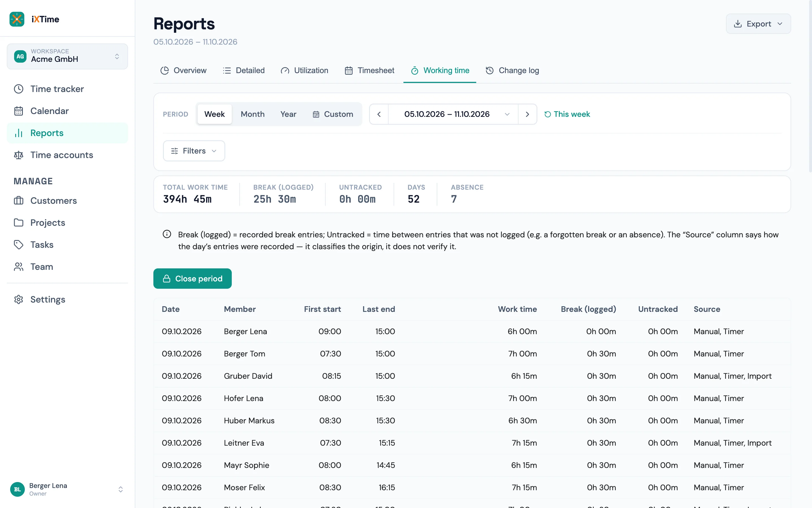Click the Work time column header
The height and width of the screenshot is (508, 812).
(517, 309)
